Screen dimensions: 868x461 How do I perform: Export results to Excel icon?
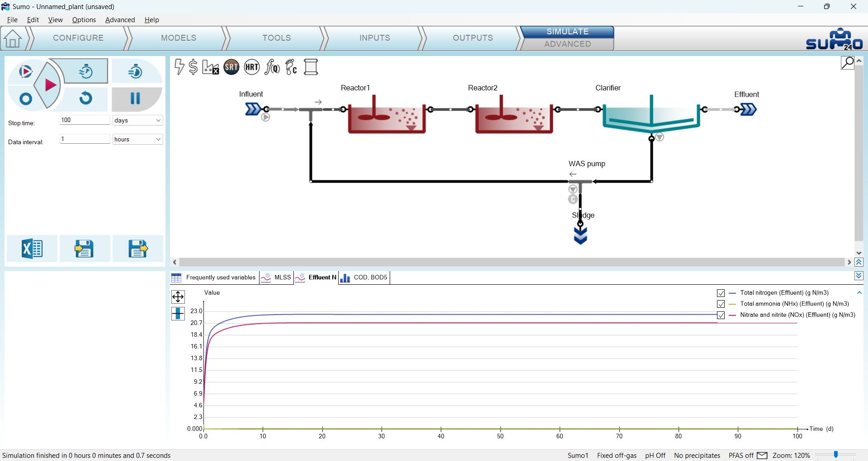32,249
